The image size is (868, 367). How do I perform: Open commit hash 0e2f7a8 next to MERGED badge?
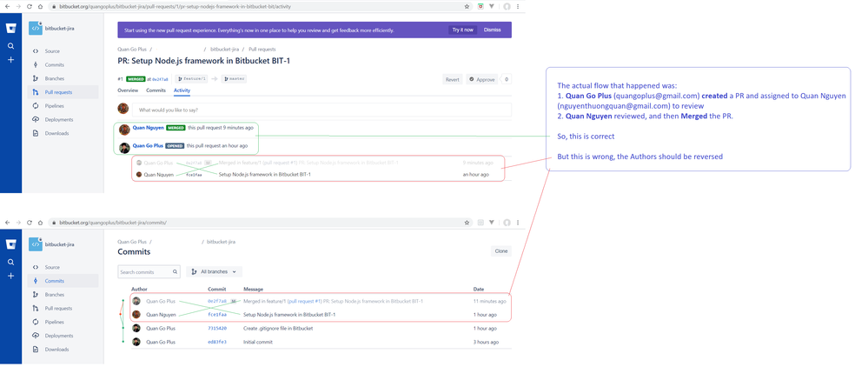[160, 79]
